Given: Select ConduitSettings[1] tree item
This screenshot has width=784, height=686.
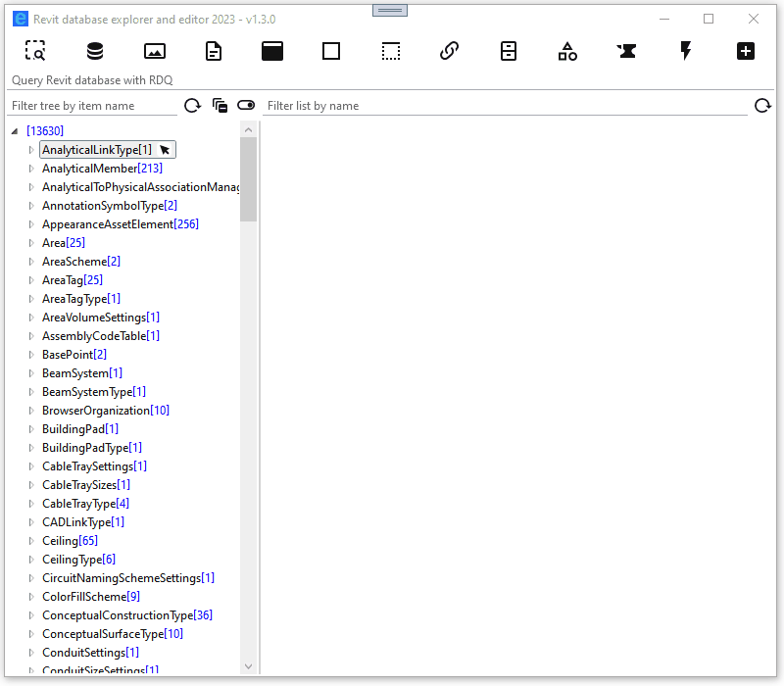Looking at the screenshot, I should pos(90,653).
